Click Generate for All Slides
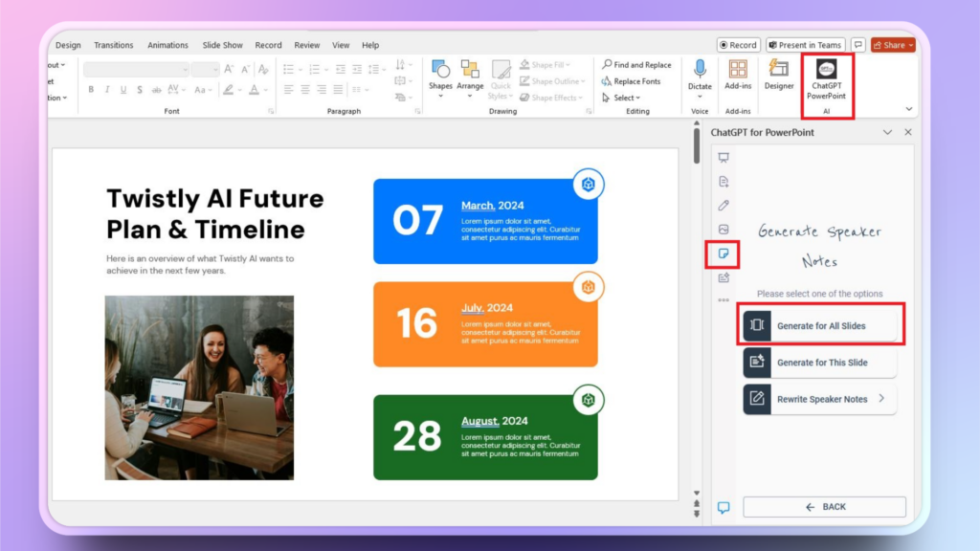The height and width of the screenshot is (551, 980). click(x=820, y=325)
